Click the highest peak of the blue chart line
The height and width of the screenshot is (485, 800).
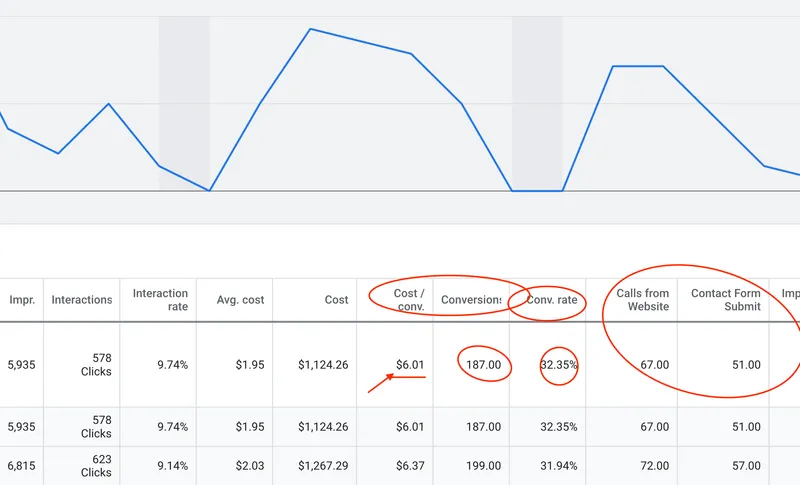310,29
